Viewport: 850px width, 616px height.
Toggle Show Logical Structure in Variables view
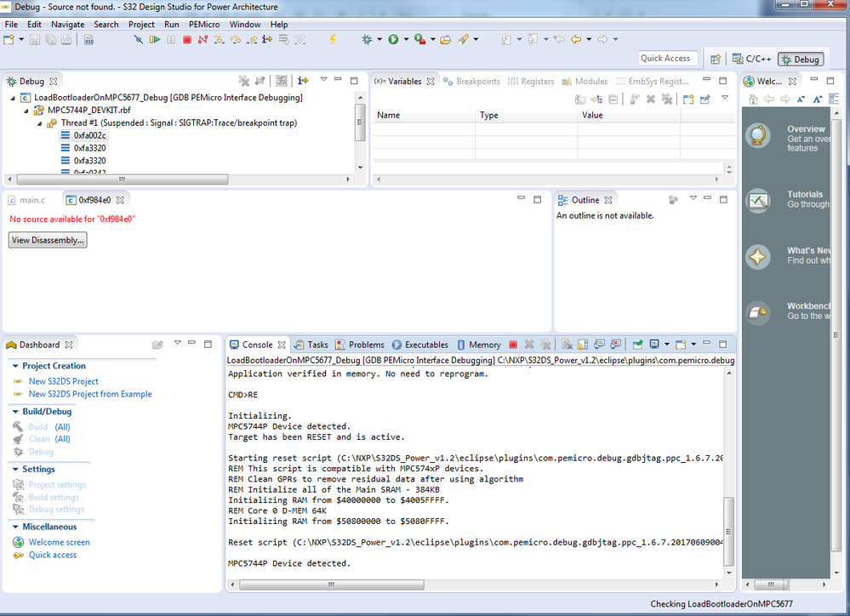pos(596,100)
